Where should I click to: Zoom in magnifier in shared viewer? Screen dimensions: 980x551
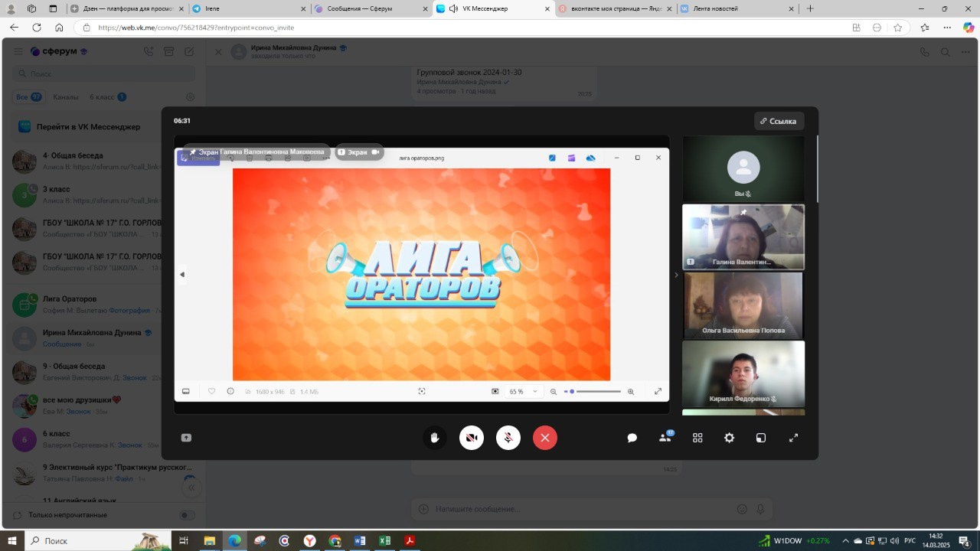pyautogui.click(x=631, y=391)
